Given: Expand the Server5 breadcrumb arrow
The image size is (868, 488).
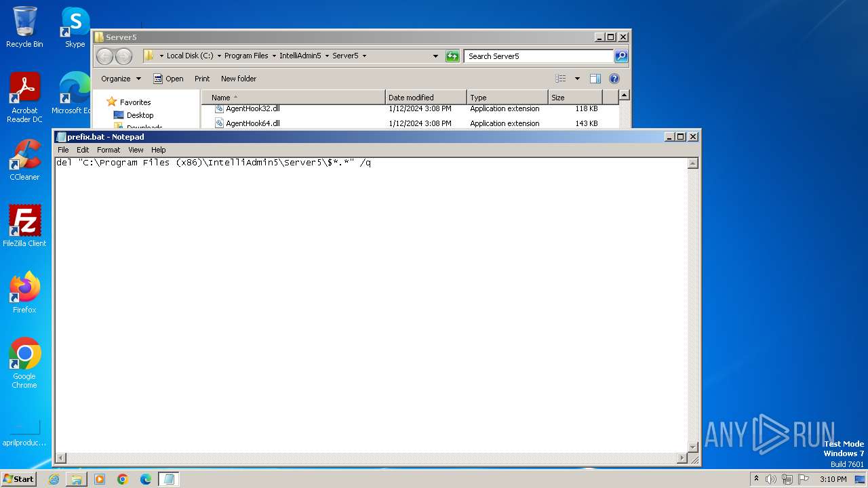Looking at the screenshot, I should pos(364,56).
